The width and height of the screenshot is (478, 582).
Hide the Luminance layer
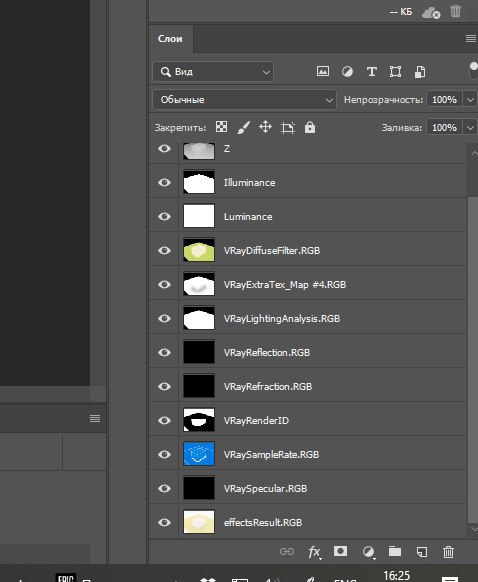pyautogui.click(x=164, y=216)
